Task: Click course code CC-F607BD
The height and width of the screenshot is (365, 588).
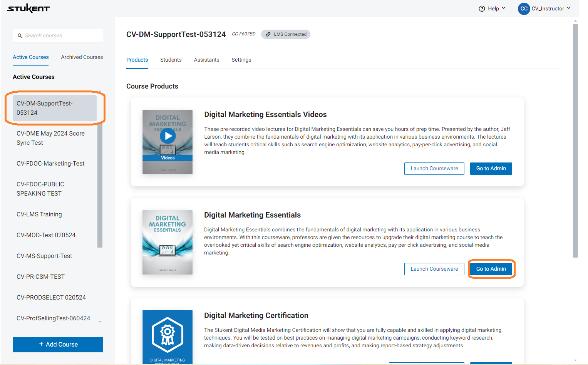Action: (244, 34)
